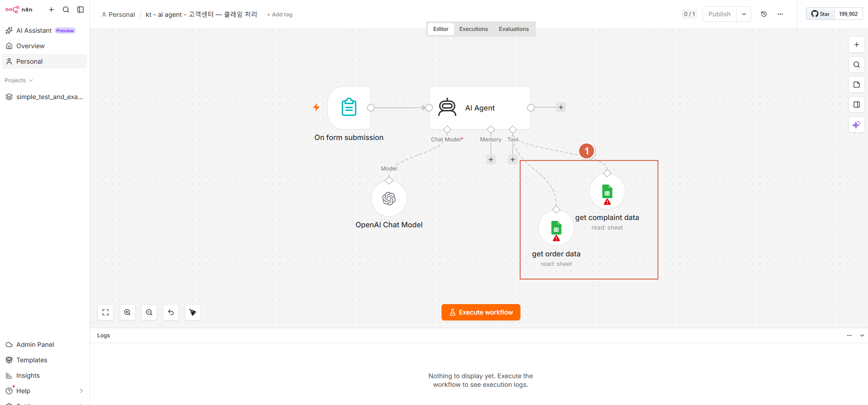Add a Tool sub-node via plus
The image size is (868, 405).
[x=512, y=160]
